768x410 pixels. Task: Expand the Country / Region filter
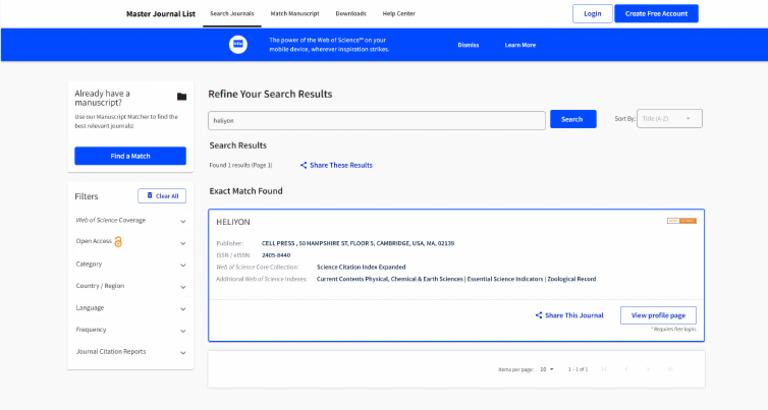[x=183, y=286]
